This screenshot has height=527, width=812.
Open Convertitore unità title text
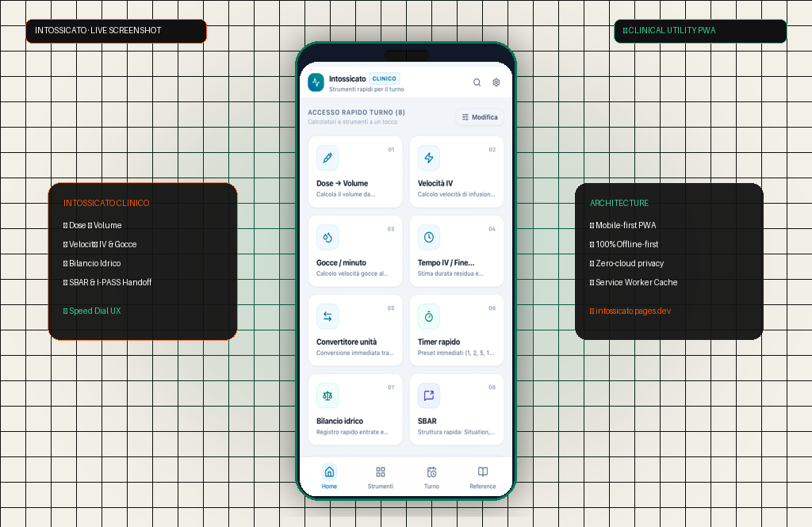(x=347, y=342)
